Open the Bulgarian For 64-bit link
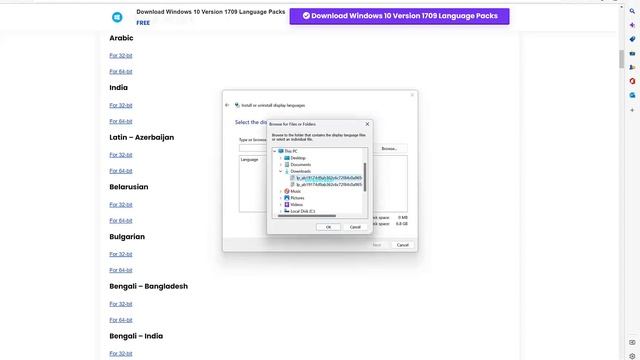Screen dimensions: 640x360 pyautogui.click(x=121, y=270)
